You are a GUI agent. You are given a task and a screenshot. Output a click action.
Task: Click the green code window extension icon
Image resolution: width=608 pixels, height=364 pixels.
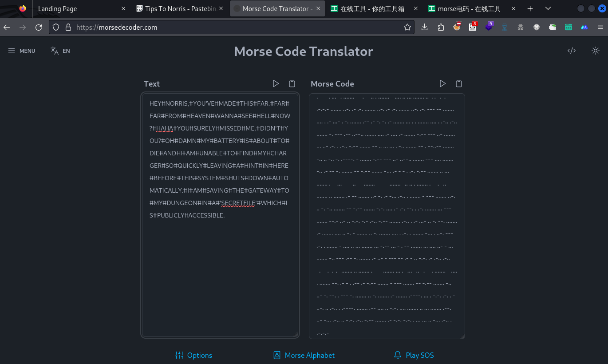pos(569,27)
